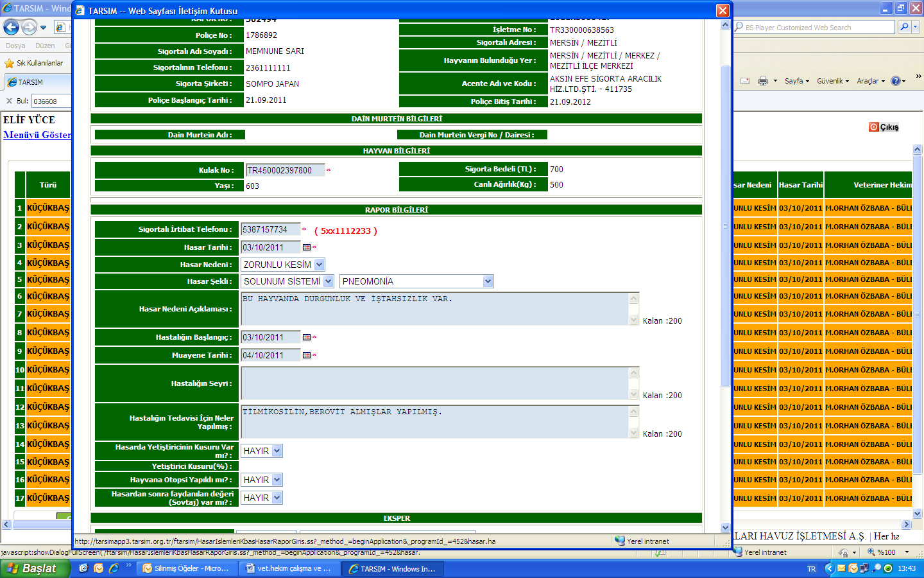Open the Sayfa menu
The height and width of the screenshot is (578, 924).
[797, 81]
